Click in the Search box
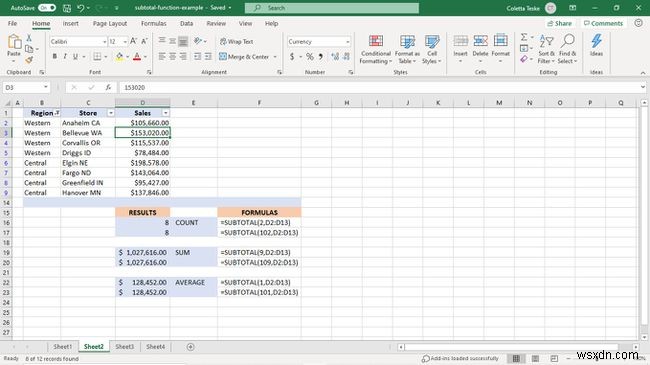 pos(332,8)
